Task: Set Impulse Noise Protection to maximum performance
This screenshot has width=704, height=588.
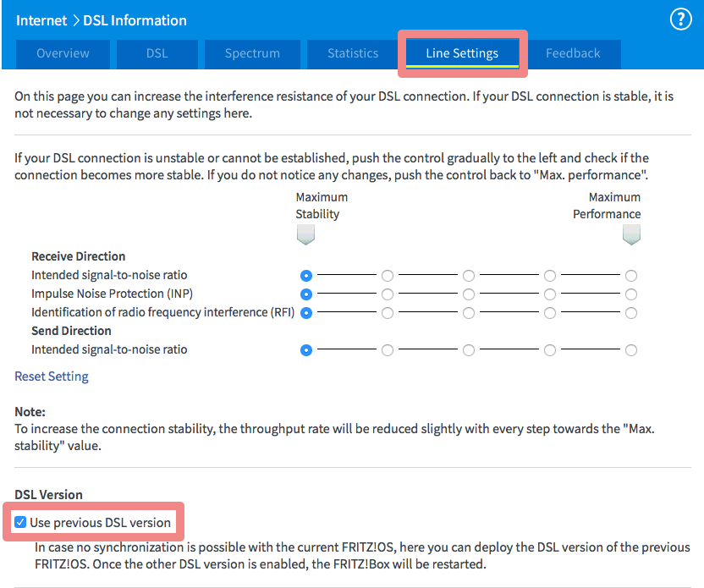Action: tap(631, 294)
